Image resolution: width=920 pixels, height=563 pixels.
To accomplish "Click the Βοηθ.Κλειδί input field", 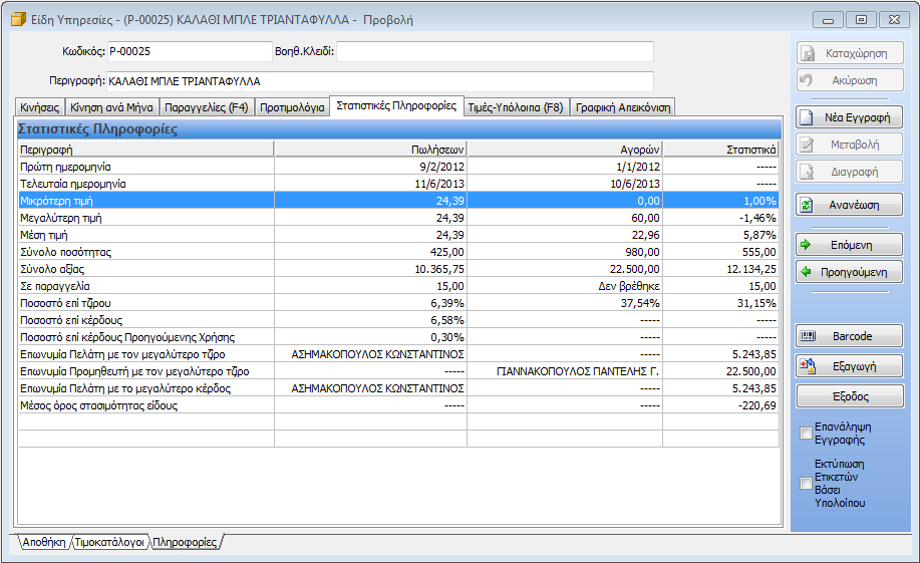I will point(495,52).
